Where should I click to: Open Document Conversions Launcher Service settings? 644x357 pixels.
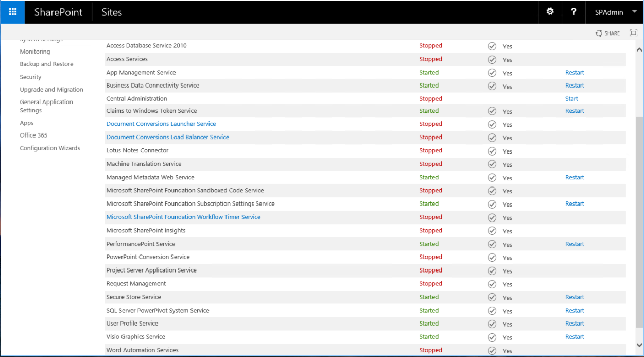pyautogui.click(x=161, y=124)
